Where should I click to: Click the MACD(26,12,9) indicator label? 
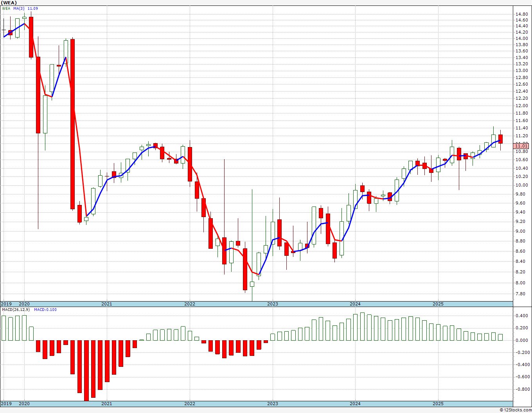coord(16,309)
